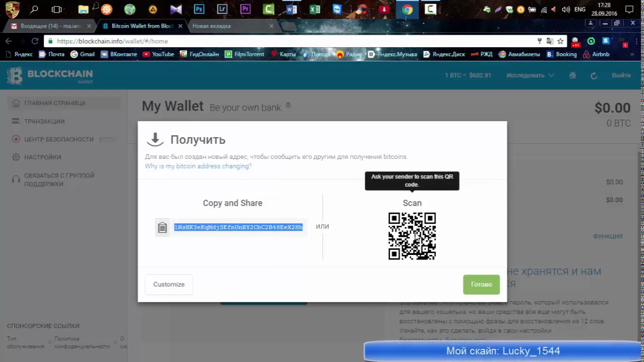644x362 pixels.
Task: Select the highlighted bitcoin address field
Action: point(238,227)
